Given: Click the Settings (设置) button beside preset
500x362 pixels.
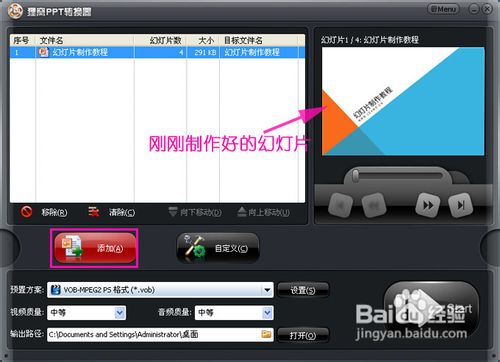Looking at the screenshot, I should [x=303, y=290].
